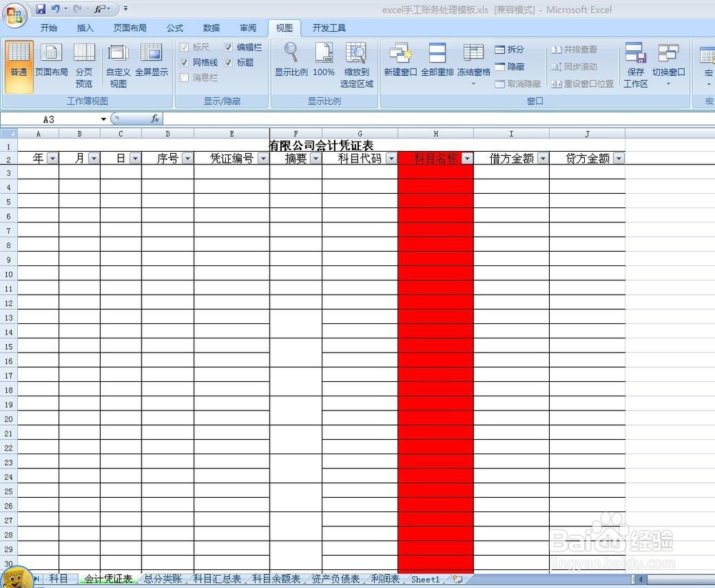Open filter dropdown for 贷方金额 column
Screen dimensions: 715x588
point(618,158)
